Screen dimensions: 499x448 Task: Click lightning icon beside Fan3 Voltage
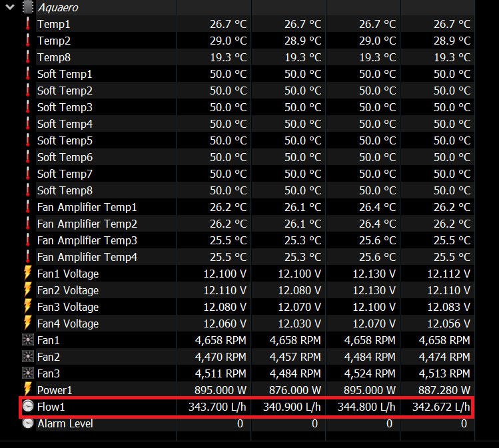[x=28, y=306]
